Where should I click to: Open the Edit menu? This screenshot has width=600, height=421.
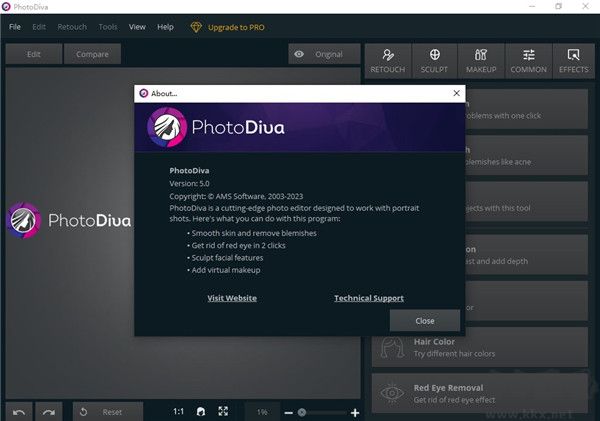[39, 27]
